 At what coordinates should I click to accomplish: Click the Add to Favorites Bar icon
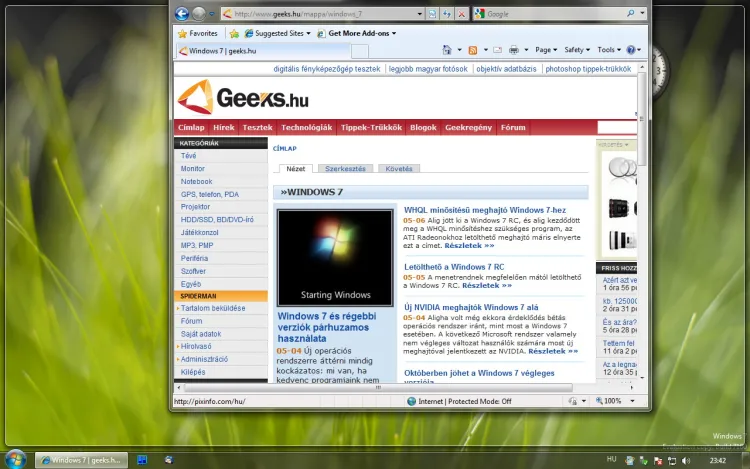234,33
